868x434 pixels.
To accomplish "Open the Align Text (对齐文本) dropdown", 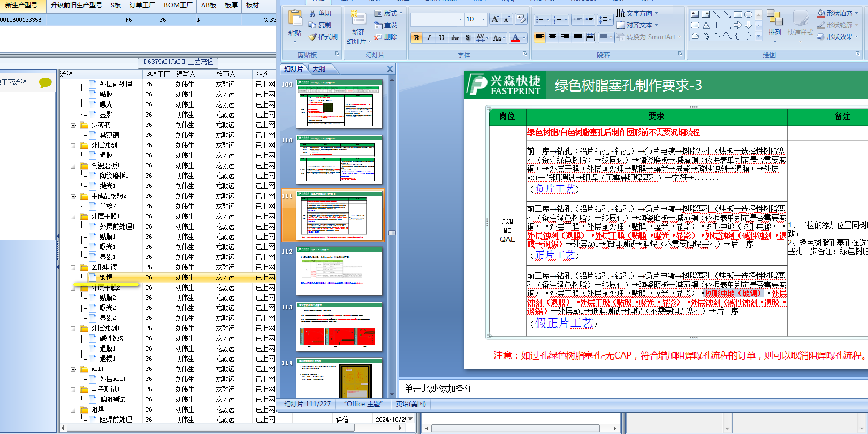I will (637, 25).
